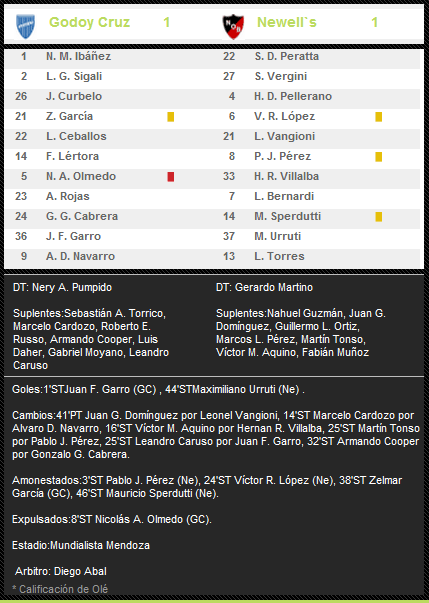The width and height of the screenshot is (429, 603).
Task: Click DT Nery A. Pumpido text
Action: click(x=62, y=288)
